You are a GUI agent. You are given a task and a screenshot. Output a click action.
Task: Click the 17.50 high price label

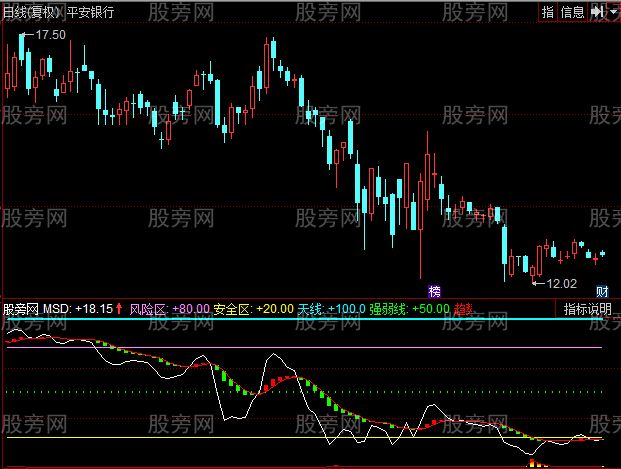[x=50, y=34]
